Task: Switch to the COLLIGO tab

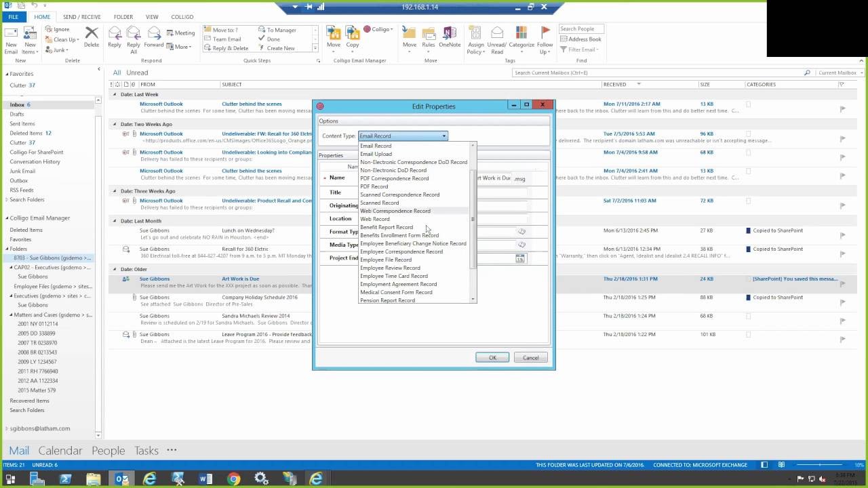Action: (182, 17)
